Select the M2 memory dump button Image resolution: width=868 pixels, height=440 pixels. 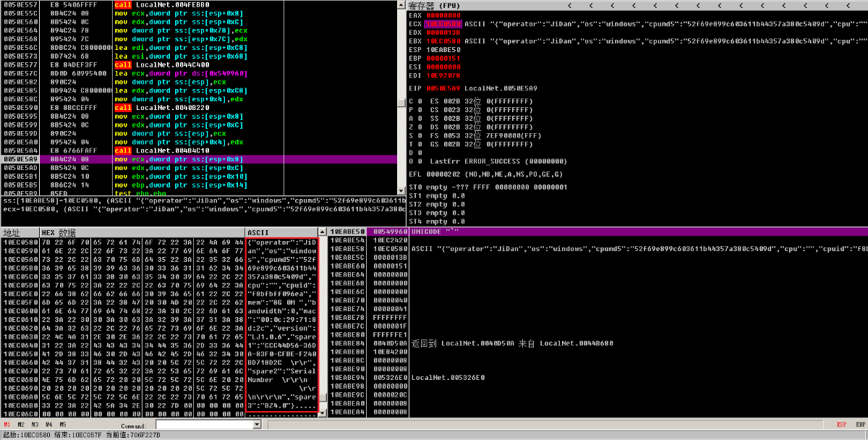[22, 425]
